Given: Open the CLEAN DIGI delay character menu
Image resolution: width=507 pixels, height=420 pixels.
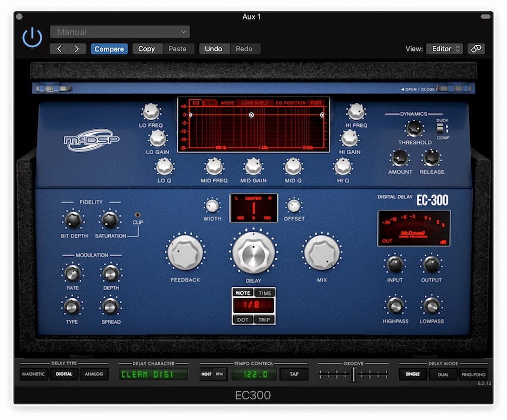Looking at the screenshot, I should pos(153,375).
